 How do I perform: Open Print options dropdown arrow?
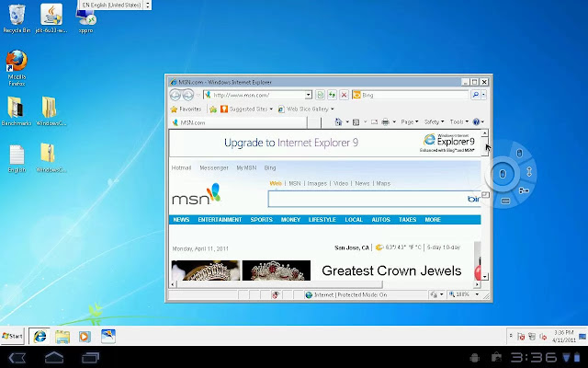(x=394, y=122)
